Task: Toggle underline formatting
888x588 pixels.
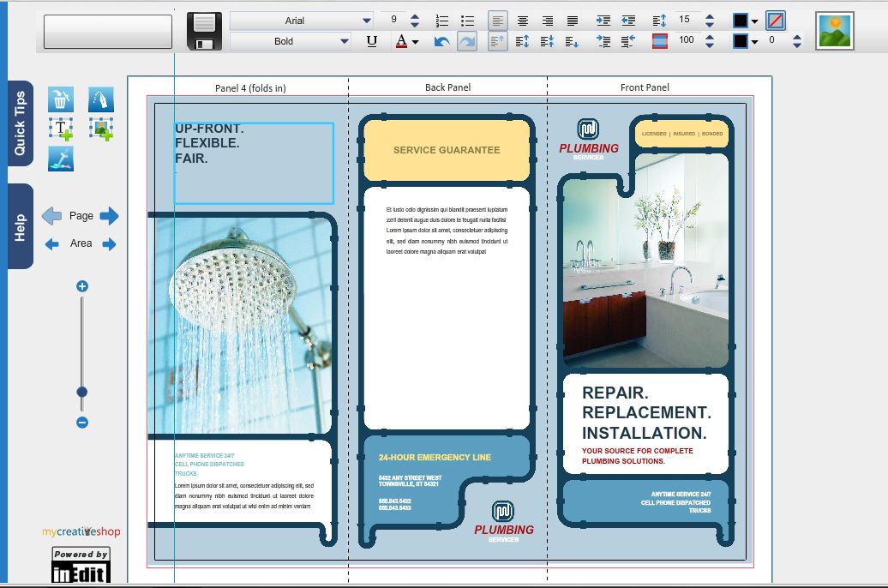Action: 371,41
